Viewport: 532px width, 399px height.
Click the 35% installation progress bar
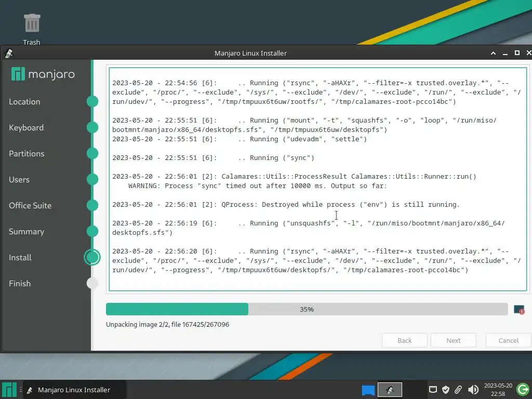307,309
